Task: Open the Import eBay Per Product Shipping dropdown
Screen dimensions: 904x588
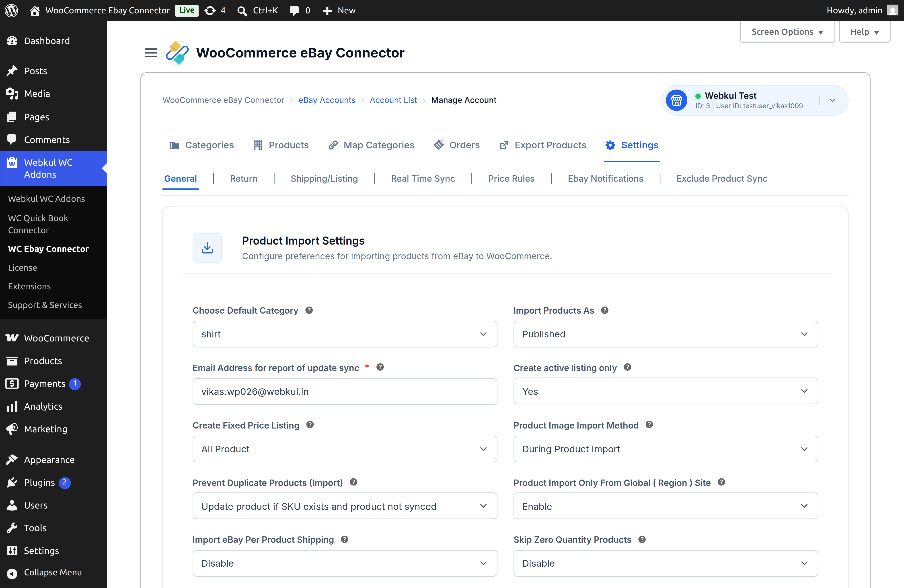Action: click(x=345, y=563)
